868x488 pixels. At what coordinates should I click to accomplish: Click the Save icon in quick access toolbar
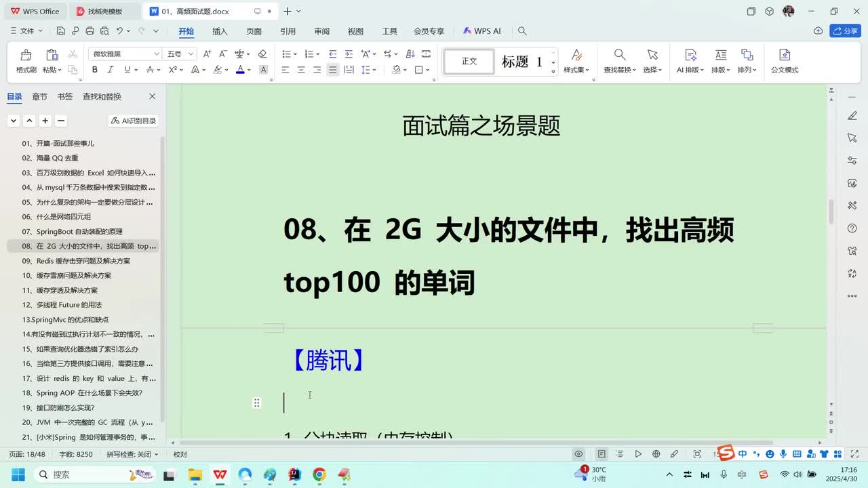click(61, 31)
